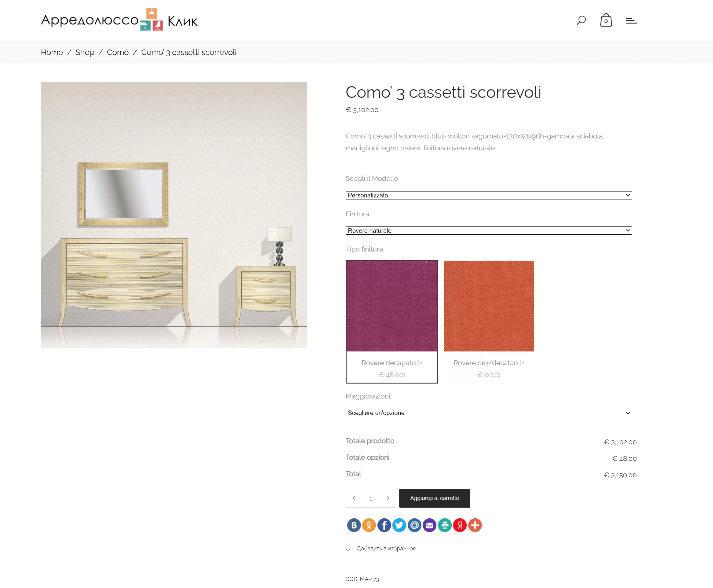Image resolution: width=713 pixels, height=588 pixels.
Task: Go to Comò category in breadcrumb
Action: point(118,52)
